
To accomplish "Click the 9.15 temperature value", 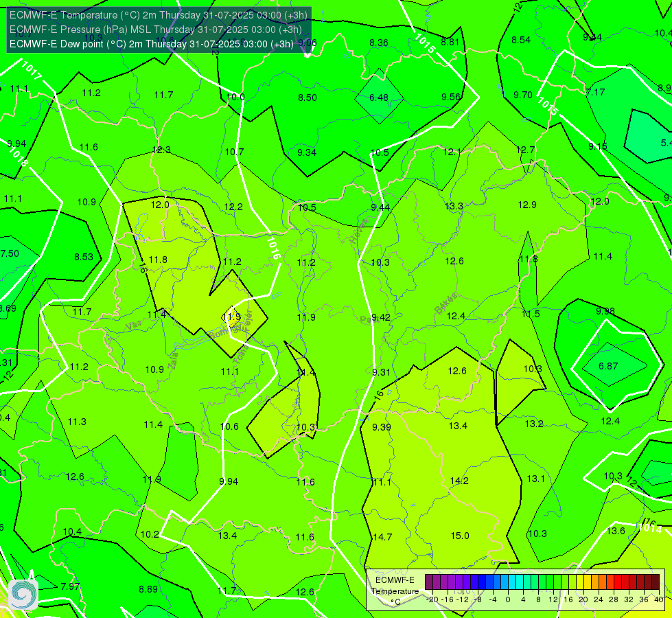I will click(x=597, y=146).
